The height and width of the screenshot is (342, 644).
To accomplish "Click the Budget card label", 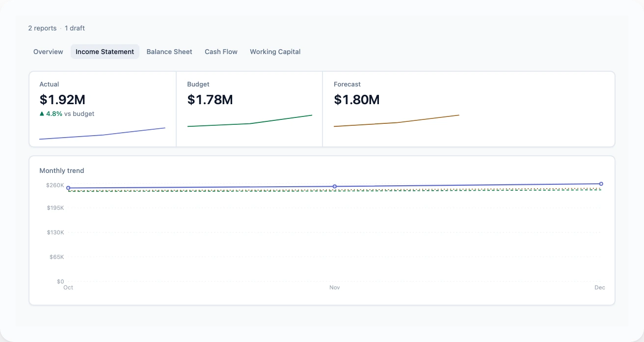I will pyautogui.click(x=198, y=84).
